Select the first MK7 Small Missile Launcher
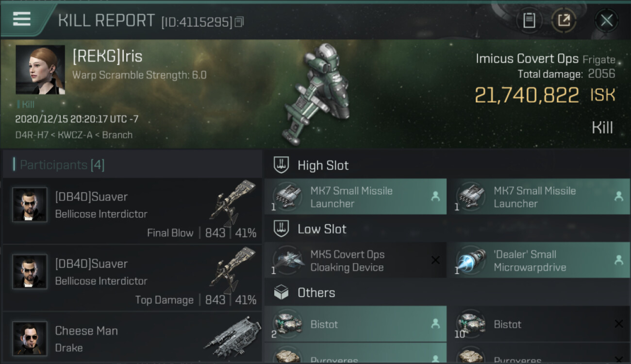631x364 pixels. [356, 197]
